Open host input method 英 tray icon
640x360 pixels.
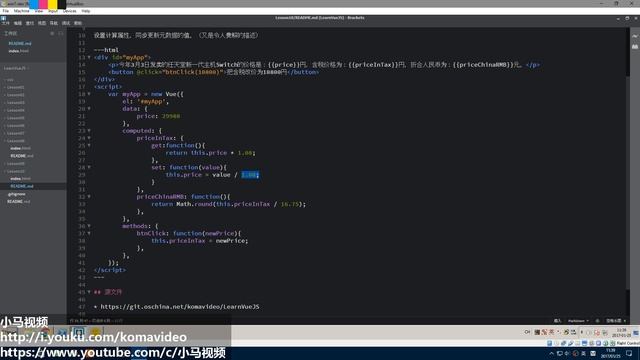pos(584,353)
